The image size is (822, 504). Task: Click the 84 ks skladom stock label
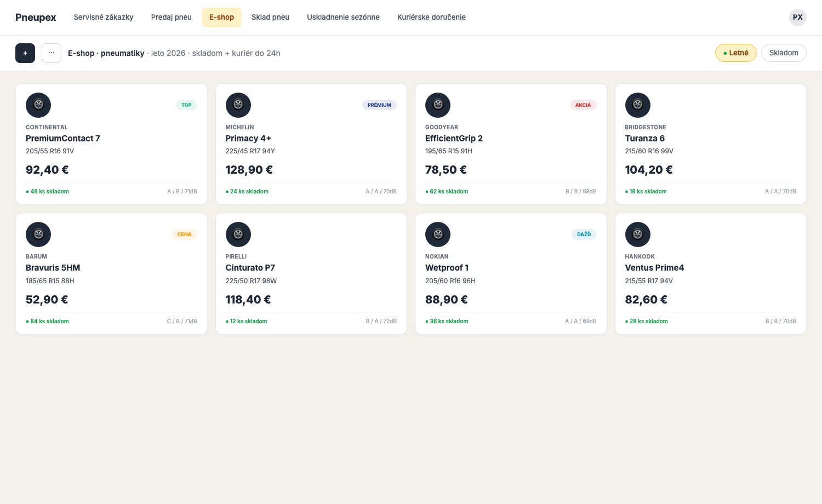48,322
